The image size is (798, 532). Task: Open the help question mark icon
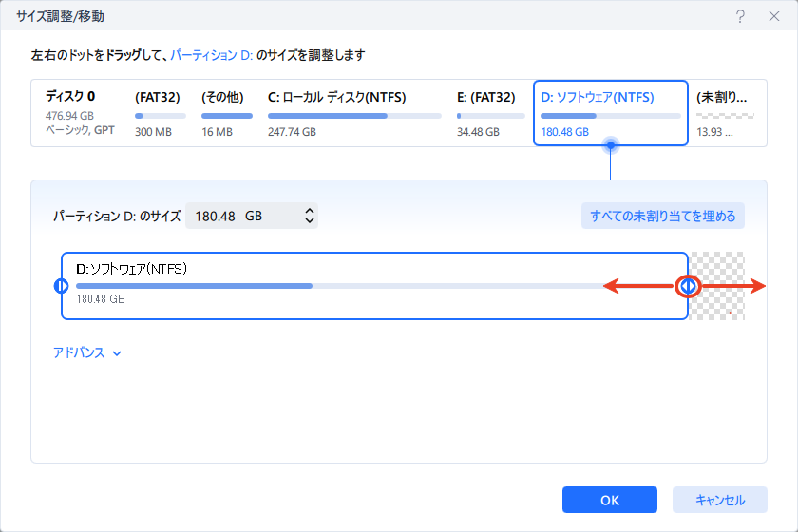click(740, 16)
